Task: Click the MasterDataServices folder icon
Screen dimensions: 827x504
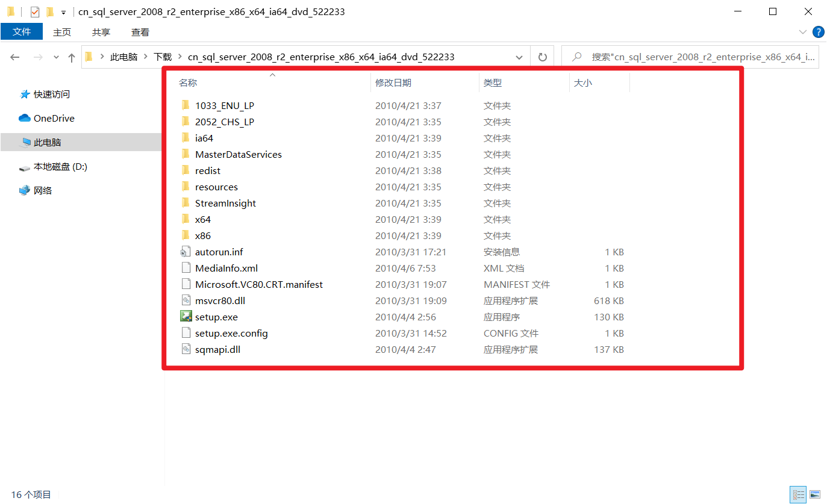Action: [186, 154]
